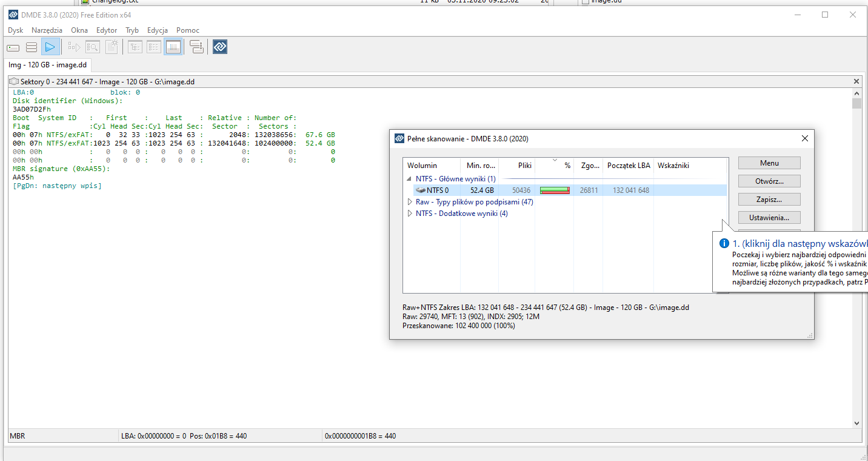
Task: Click the greyed grid-with-star toolbar icon
Action: (112, 47)
